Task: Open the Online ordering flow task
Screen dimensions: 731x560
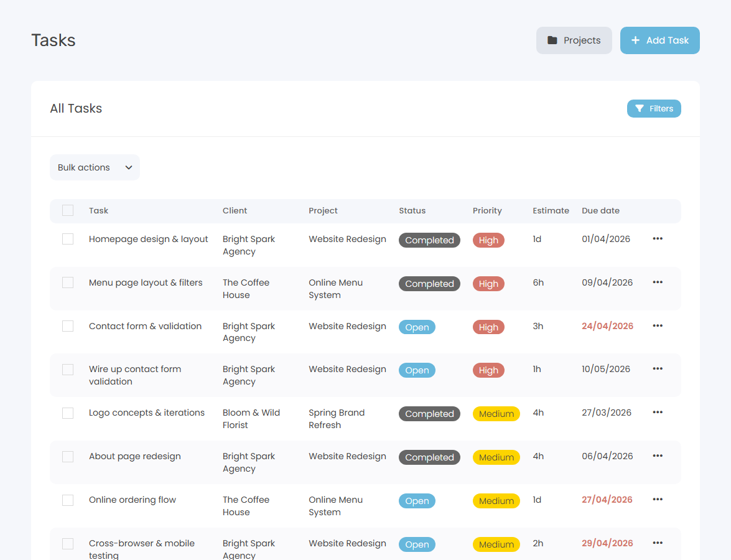Action: point(133,500)
